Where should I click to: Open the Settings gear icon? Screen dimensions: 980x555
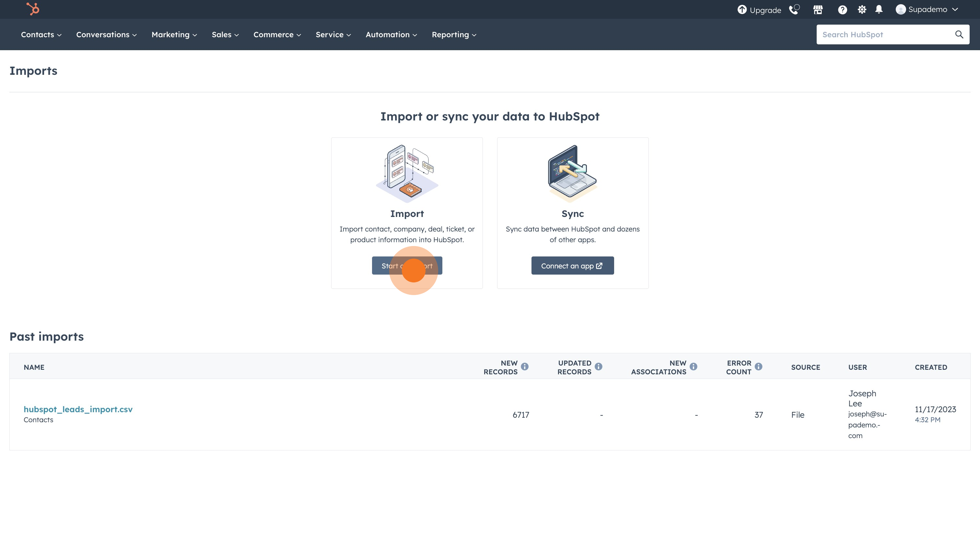862,9
